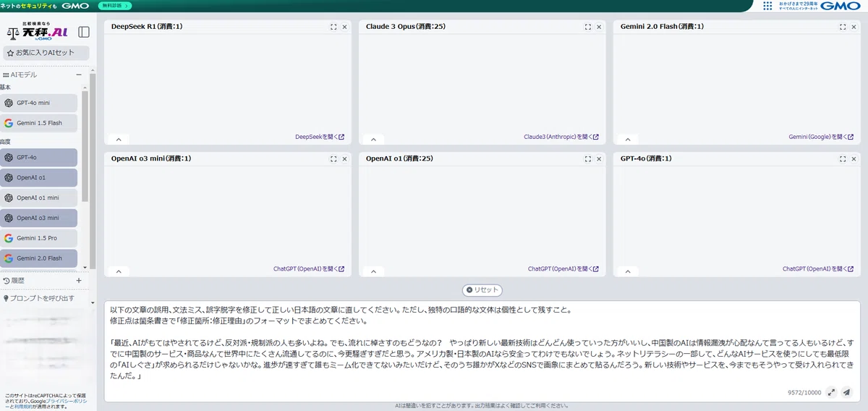Click the OpenAI o1(消費:25) panel title

(401, 158)
